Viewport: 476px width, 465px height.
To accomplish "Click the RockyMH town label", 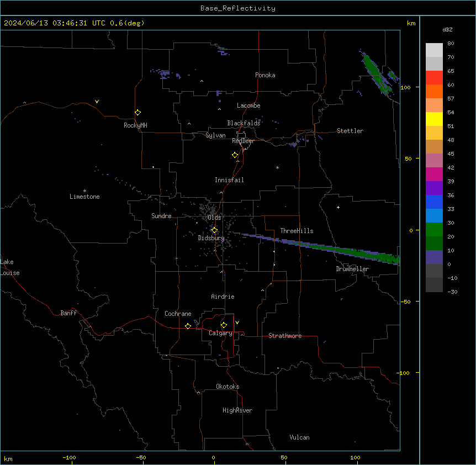I will (135, 125).
